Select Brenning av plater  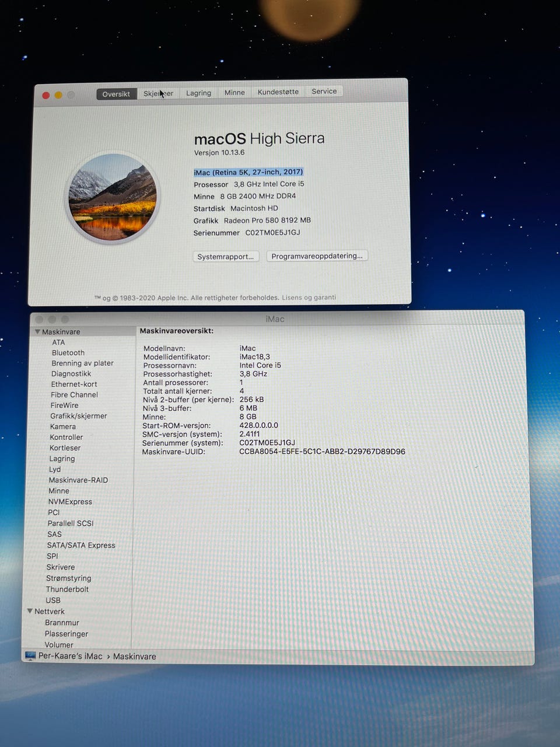[82, 363]
